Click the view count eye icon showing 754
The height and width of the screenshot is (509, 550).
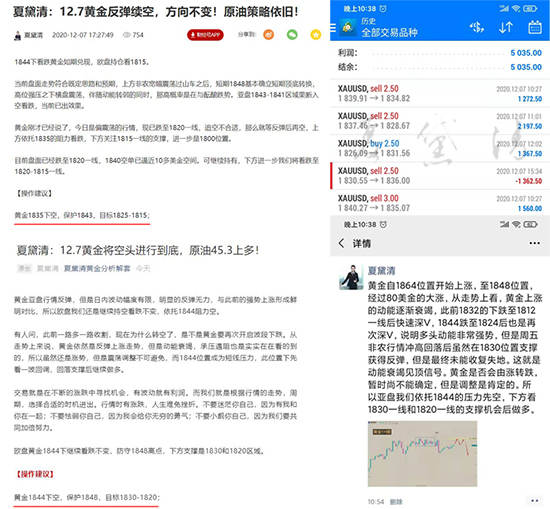127,35
